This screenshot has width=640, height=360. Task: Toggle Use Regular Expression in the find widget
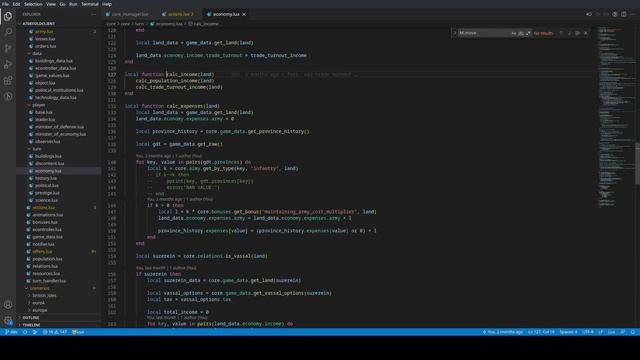(528, 33)
